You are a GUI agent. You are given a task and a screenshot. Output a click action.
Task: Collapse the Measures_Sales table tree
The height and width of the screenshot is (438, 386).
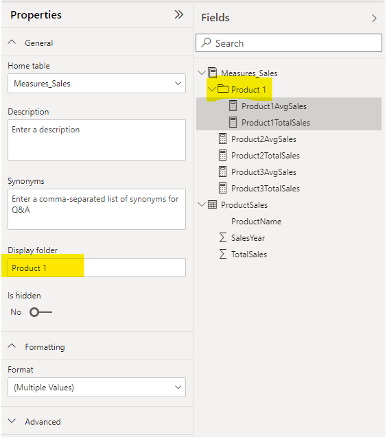[201, 72]
